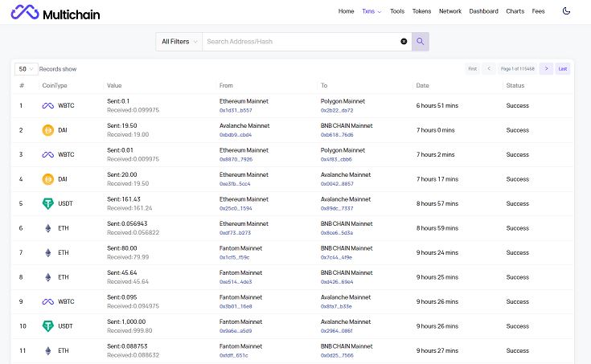Viewport: 591px width, 364px height.
Task: Click DAI coin icon in row 2
Action: click(48, 130)
